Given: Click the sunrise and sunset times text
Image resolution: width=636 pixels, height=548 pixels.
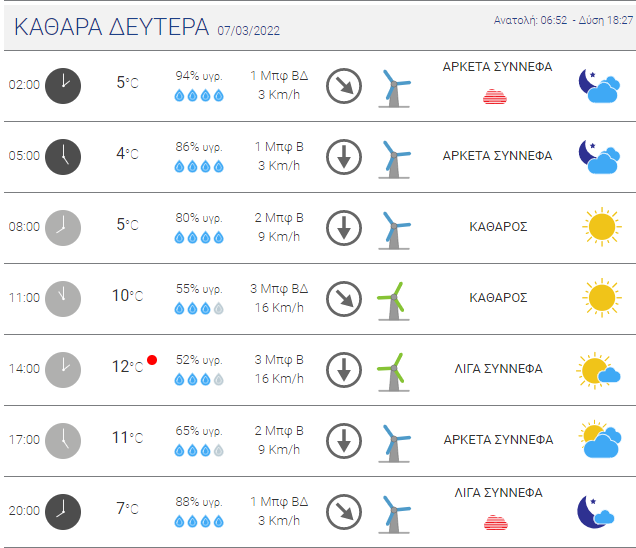Looking at the screenshot, I should click(x=563, y=20).
